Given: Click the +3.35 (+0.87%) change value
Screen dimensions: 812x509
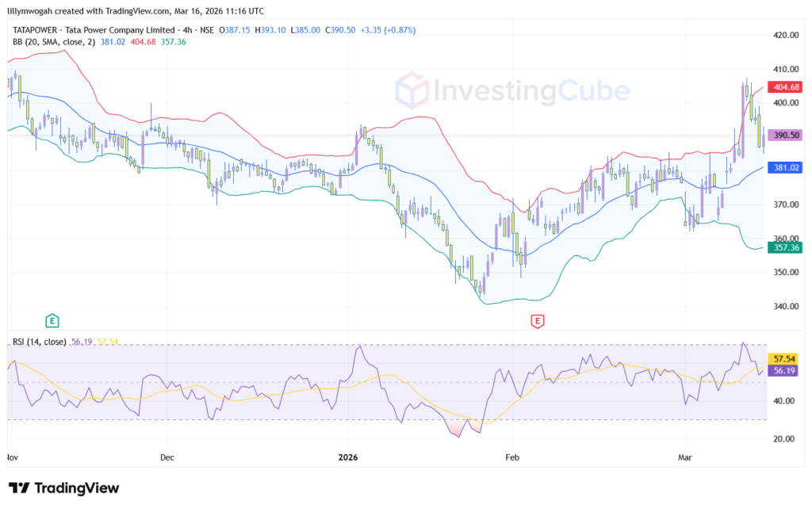Looking at the screenshot, I should [x=388, y=30].
